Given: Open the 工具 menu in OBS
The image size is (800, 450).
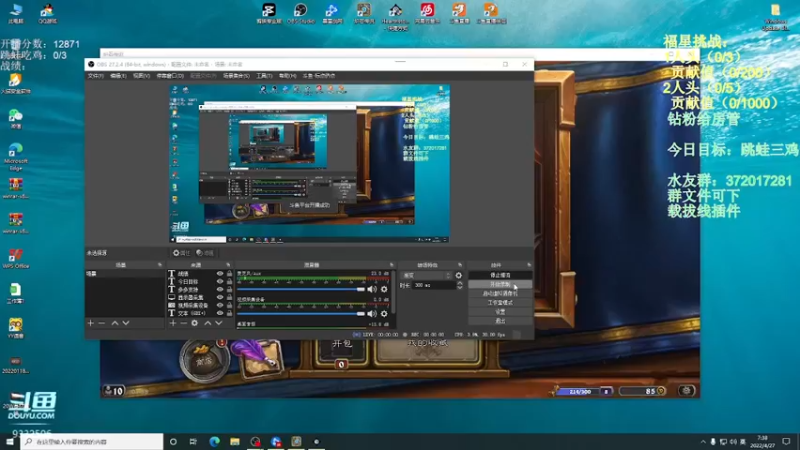Looking at the screenshot, I should click(264, 76).
